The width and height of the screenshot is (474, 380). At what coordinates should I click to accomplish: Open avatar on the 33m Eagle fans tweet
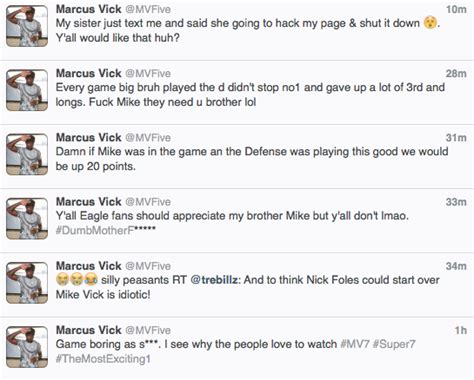(x=27, y=219)
